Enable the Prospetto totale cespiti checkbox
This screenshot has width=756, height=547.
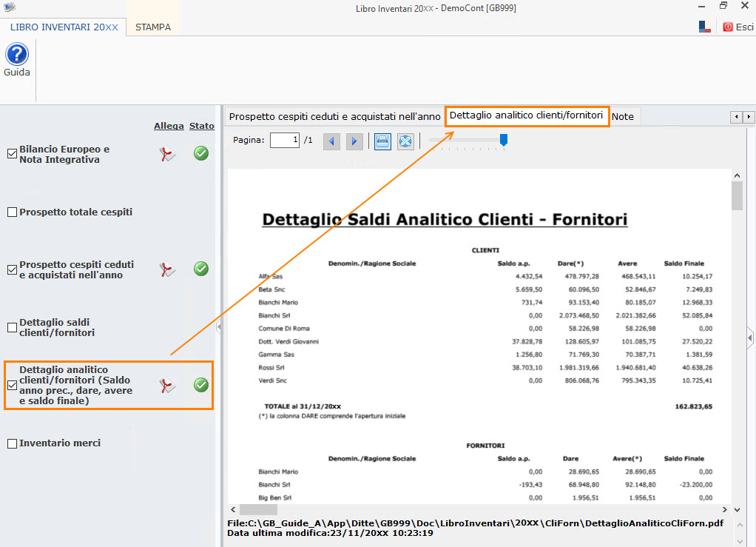coord(10,212)
